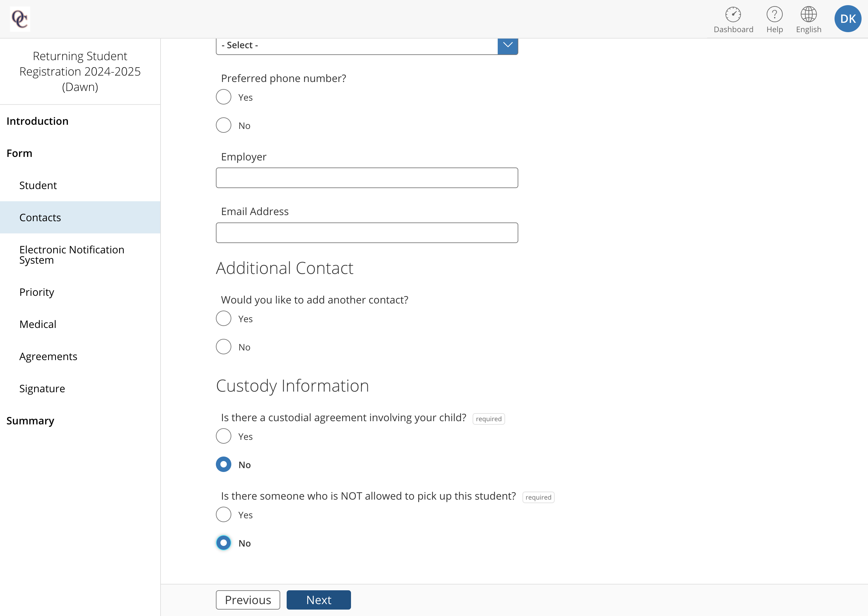Click the Previous button

click(x=248, y=600)
